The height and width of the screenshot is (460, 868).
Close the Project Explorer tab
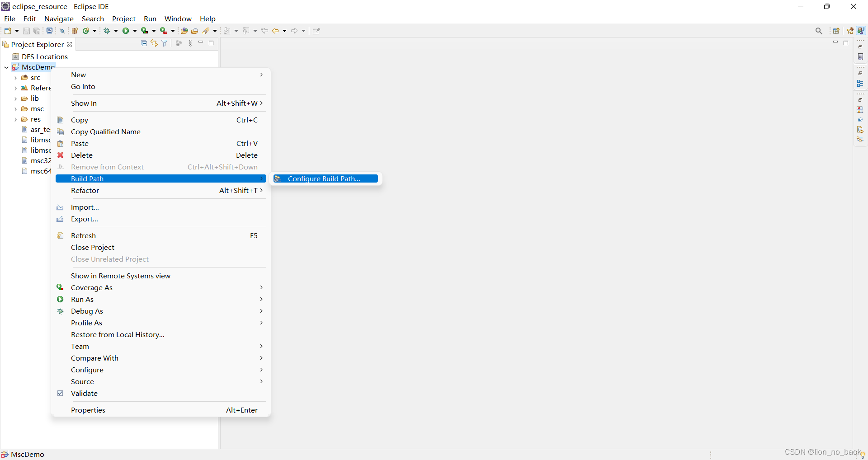(x=70, y=44)
